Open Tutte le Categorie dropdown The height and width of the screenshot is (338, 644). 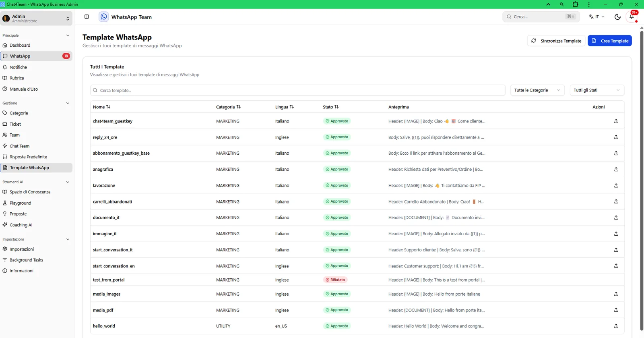[537, 90]
